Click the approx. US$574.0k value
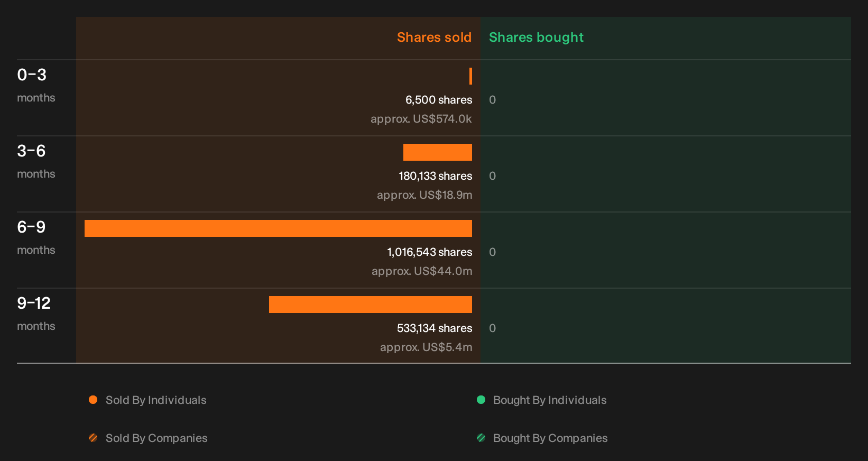 coord(421,119)
